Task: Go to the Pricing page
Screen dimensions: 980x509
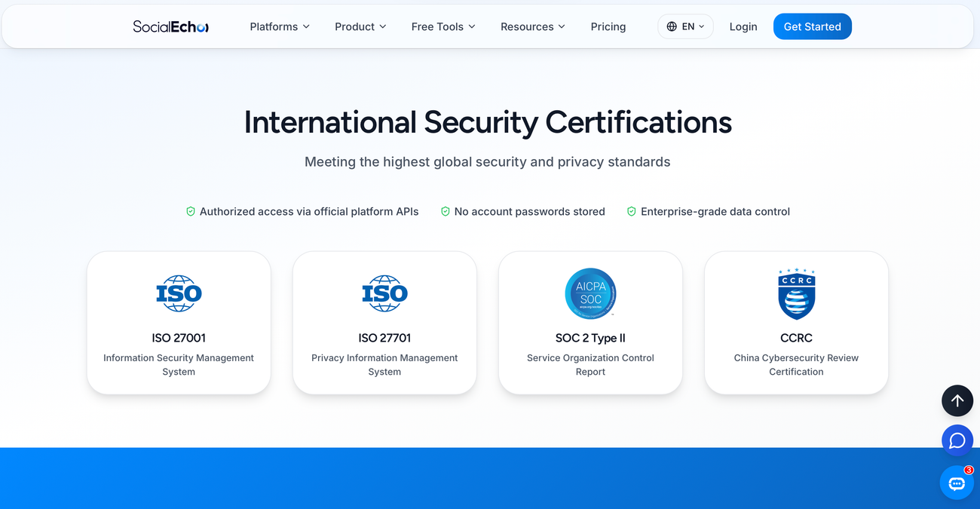Action: [608, 26]
